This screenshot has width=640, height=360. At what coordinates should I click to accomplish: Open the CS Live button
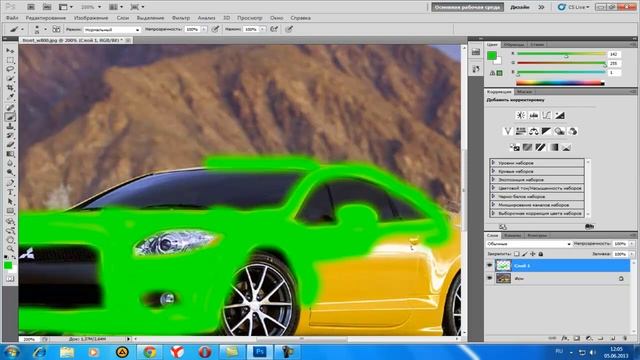[x=573, y=7]
